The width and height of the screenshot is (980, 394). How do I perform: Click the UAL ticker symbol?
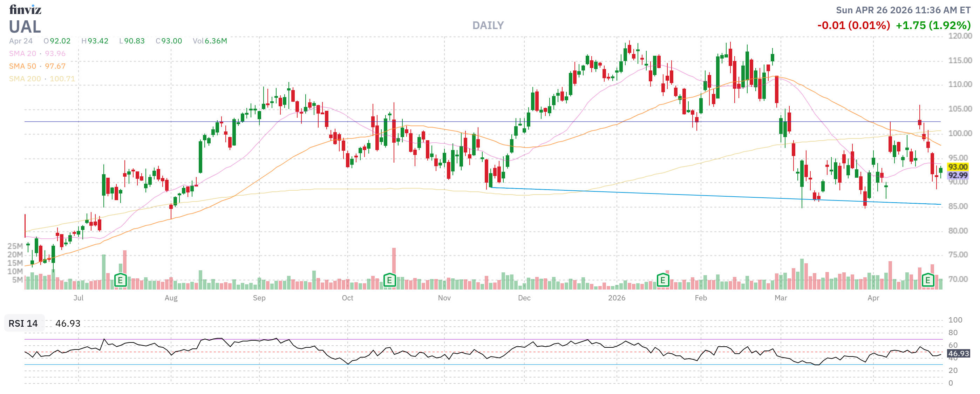[25, 27]
